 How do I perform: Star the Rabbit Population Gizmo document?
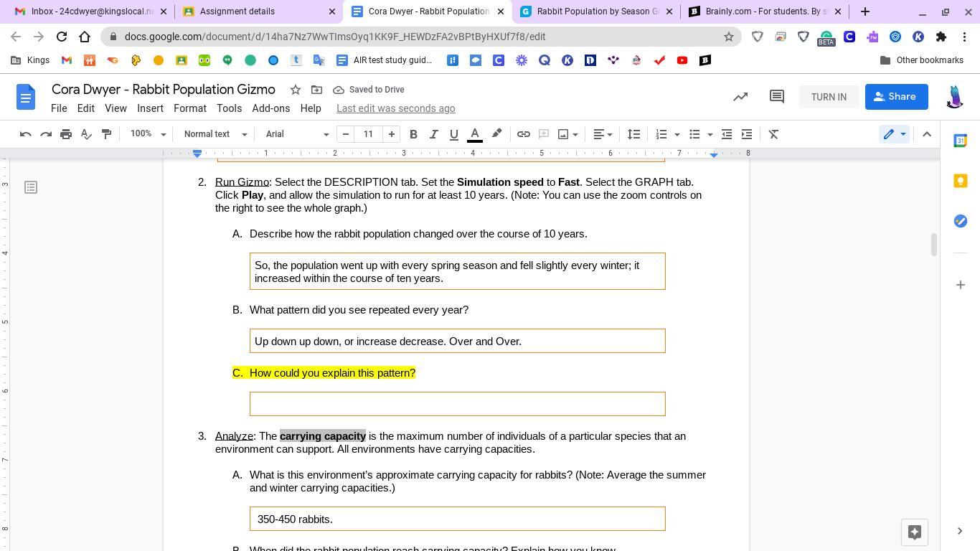click(x=295, y=90)
